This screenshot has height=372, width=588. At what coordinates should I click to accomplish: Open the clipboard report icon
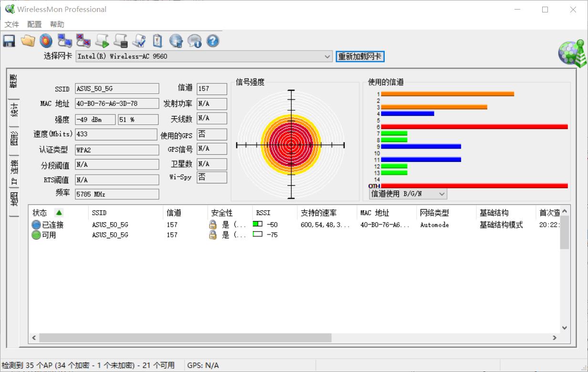pyautogui.click(x=157, y=41)
